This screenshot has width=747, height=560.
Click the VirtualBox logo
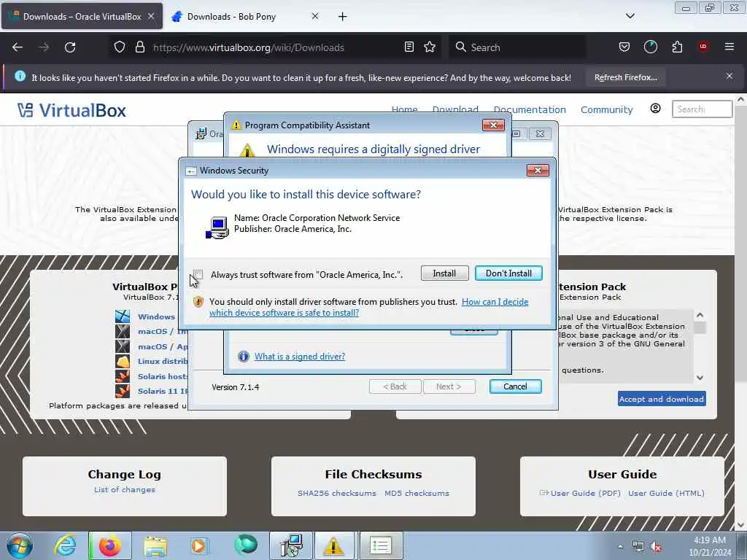(71, 111)
